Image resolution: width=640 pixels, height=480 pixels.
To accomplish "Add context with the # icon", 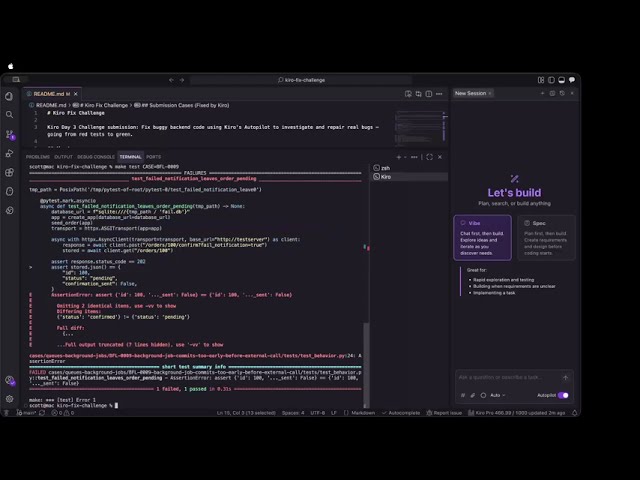I will (463, 395).
